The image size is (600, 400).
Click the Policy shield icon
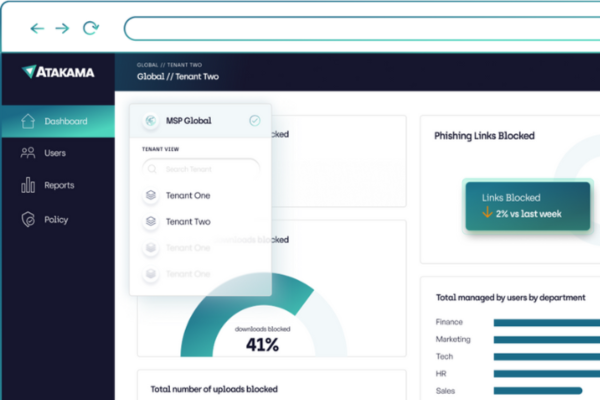coord(28,219)
